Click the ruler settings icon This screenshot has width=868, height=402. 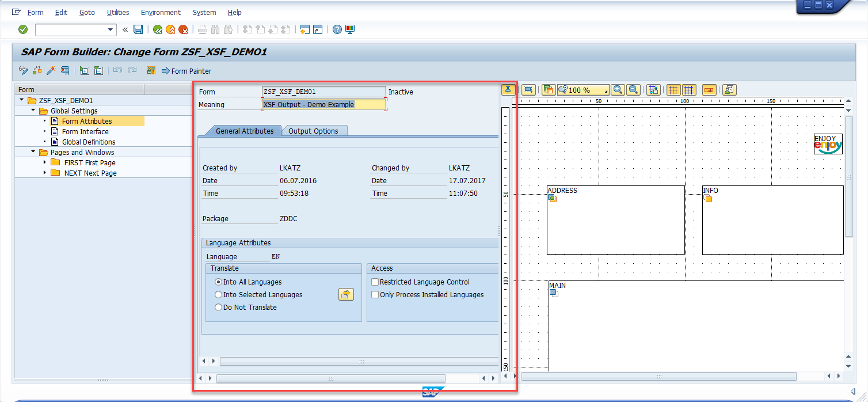[x=709, y=90]
